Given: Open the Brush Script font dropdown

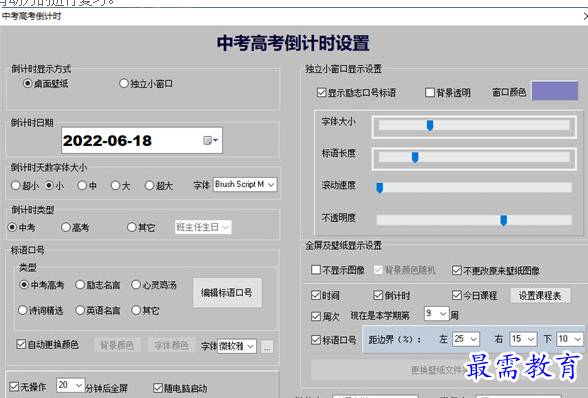Looking at the screenshot, I should point(245,185).
